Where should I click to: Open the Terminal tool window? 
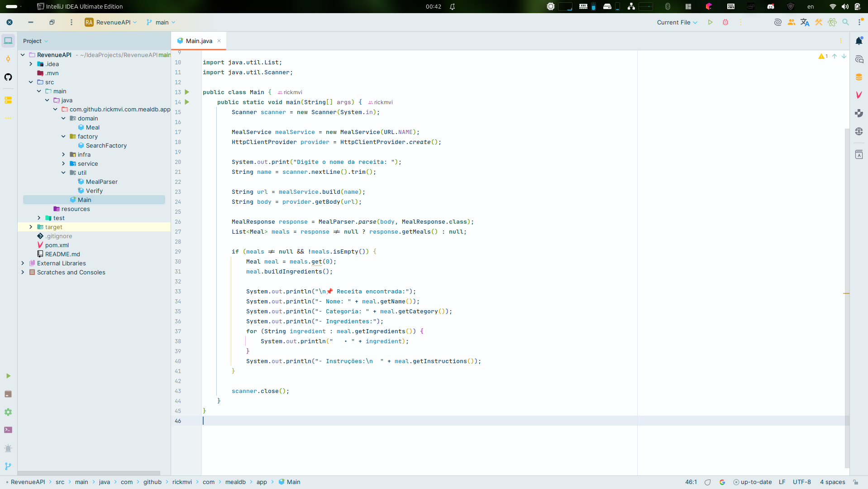pyautogui.click(x=8, y=430)
